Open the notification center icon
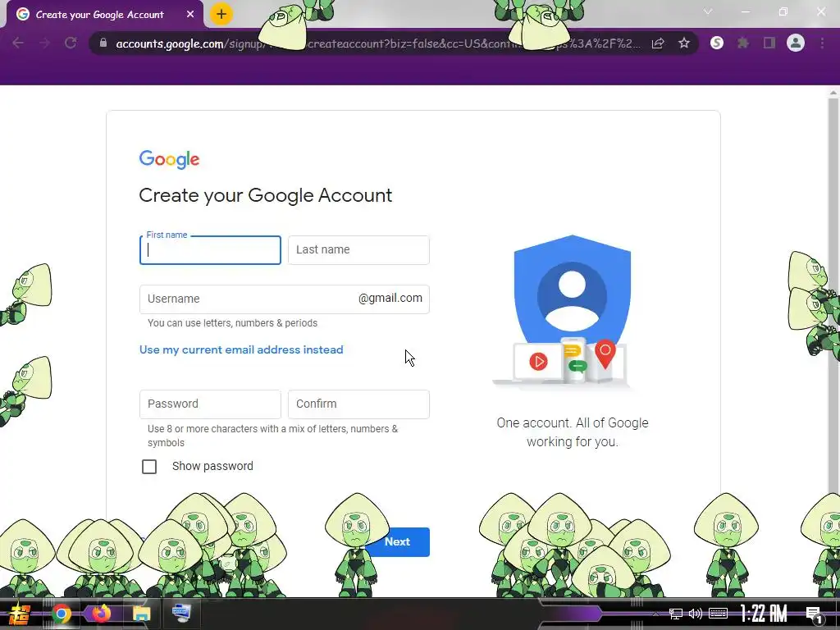 pyautogui.click(x=815, y=614)
